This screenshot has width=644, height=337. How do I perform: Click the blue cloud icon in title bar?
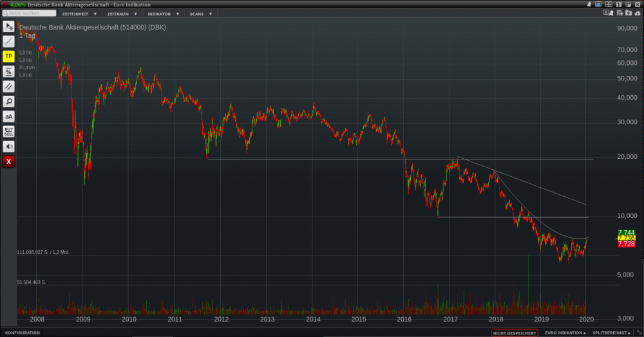598,5
